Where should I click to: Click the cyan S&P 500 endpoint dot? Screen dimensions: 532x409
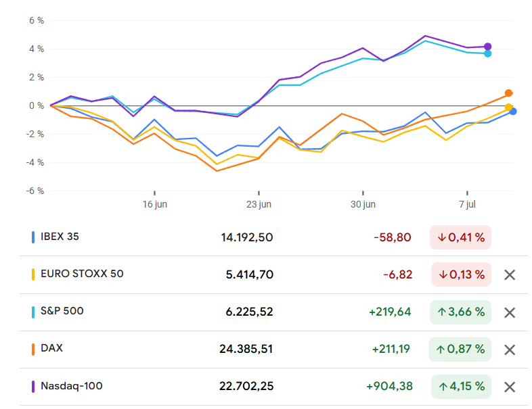(x=488, y=53)
